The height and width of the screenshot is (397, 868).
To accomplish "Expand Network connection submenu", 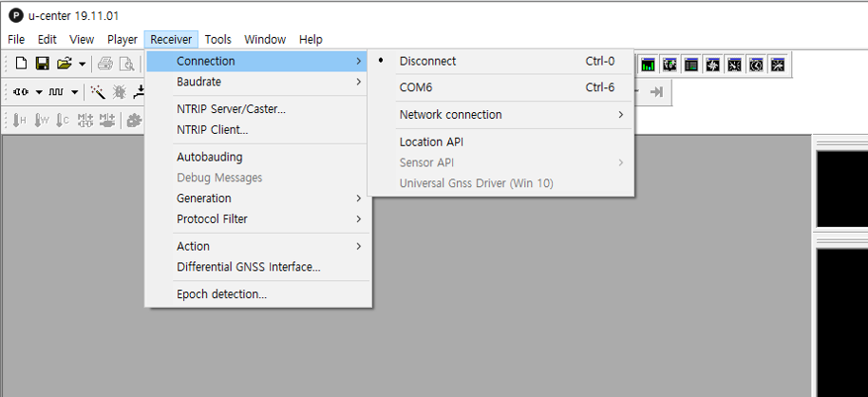I will [501, 115].
